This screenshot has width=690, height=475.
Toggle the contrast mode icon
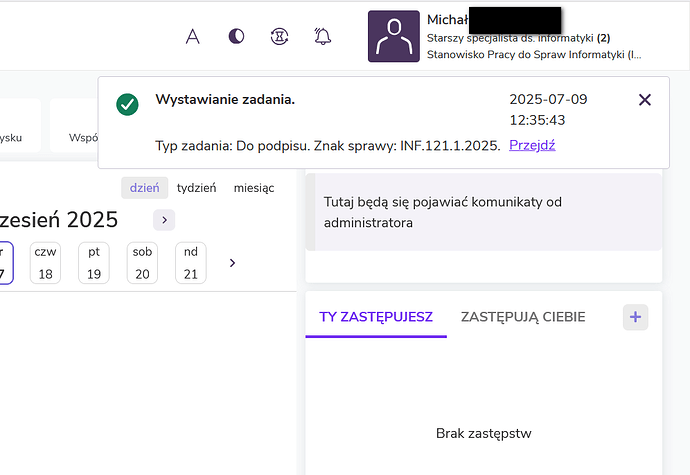coord(236,37)
